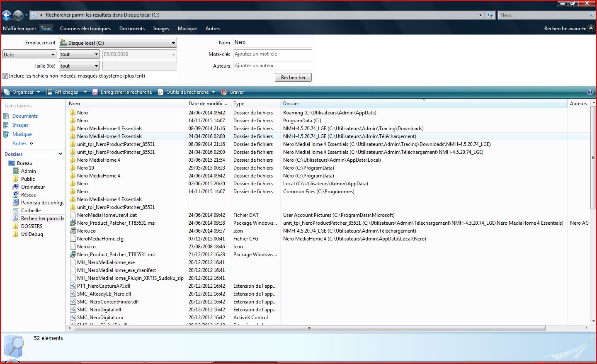
Task: Filter results by Tous
Action: (46, 29)
